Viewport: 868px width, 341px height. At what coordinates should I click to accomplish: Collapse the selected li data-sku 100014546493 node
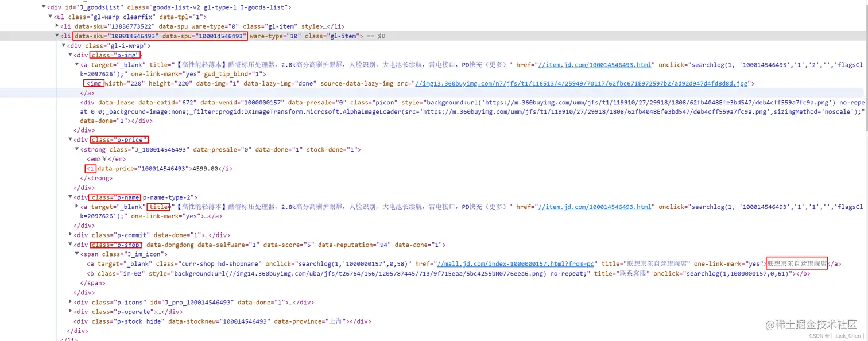coord(57,36)
